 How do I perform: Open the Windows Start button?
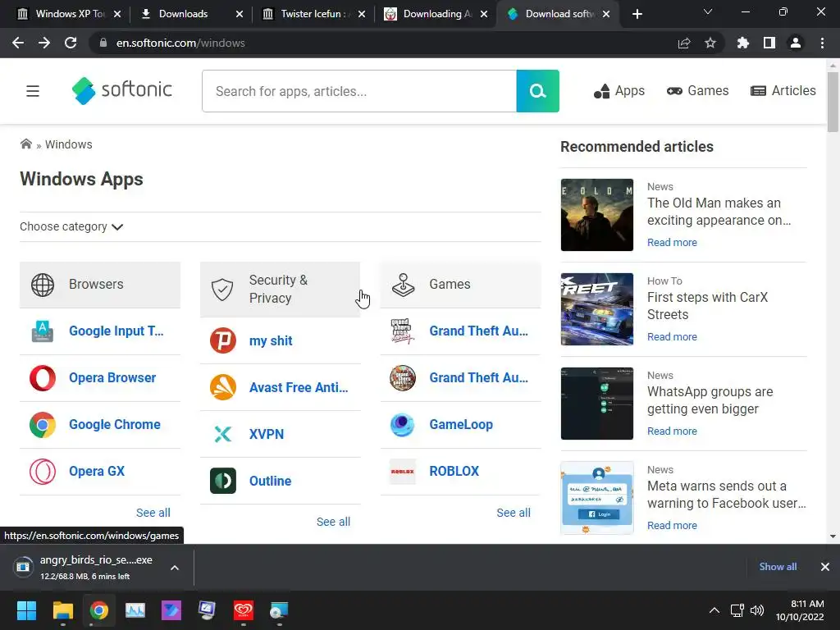click(26, 610)
